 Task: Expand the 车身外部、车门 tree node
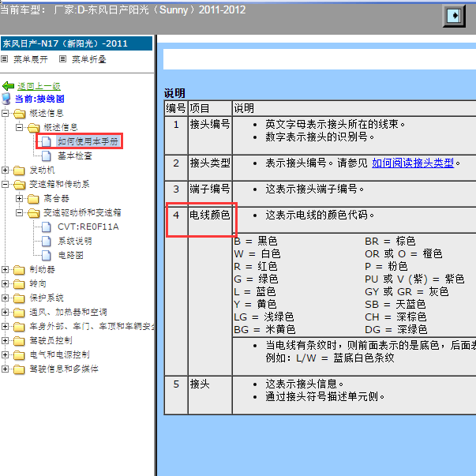point(5,326)
